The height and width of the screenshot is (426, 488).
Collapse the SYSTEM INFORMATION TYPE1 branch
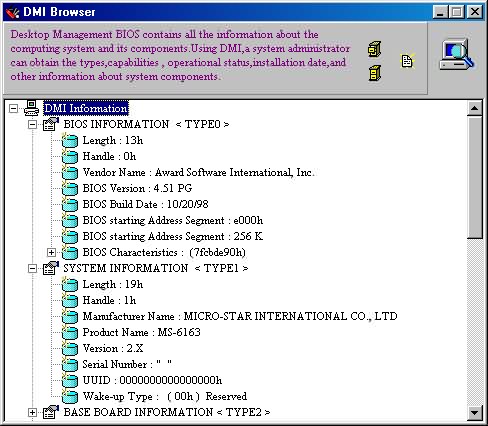[x=32, y=268]
